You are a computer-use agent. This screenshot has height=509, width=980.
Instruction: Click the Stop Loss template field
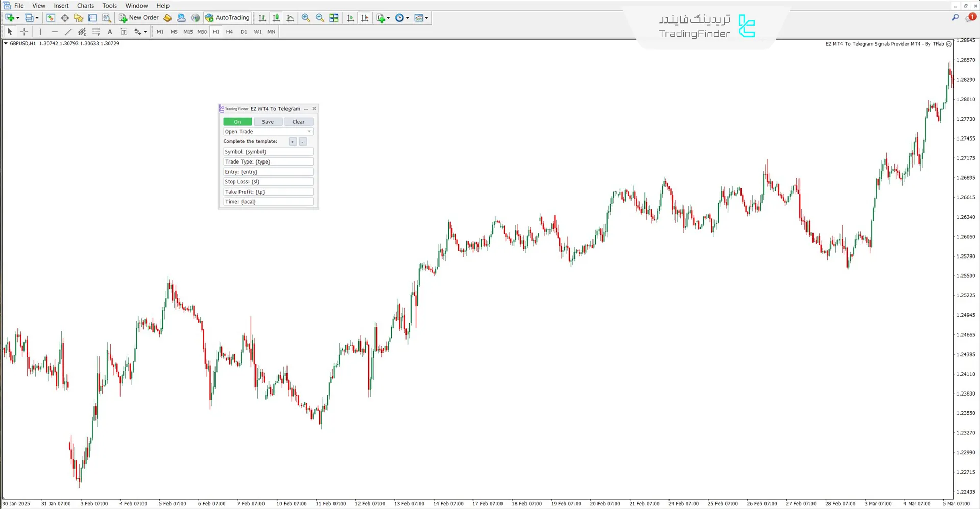tap(268, 182)
